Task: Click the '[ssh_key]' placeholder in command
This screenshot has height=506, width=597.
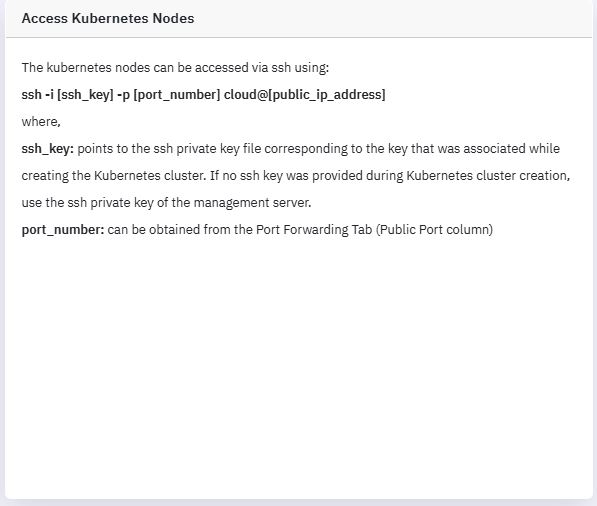Action: click(85, 94)
